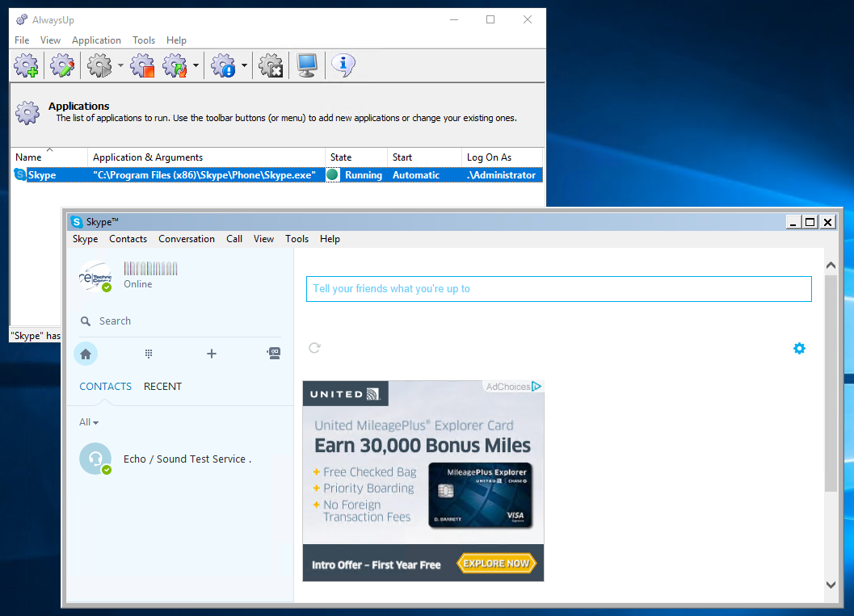Screen dimensions: 854x616
Task: Open the Help menu in Skype window
Action: [x=330, y=239]
